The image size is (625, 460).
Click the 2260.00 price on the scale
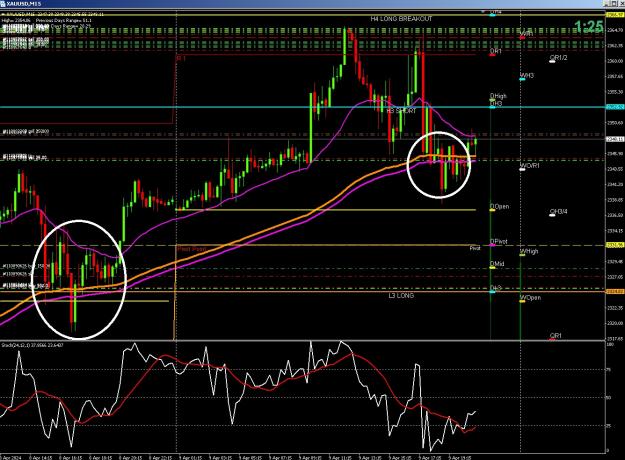pos(615,61)
